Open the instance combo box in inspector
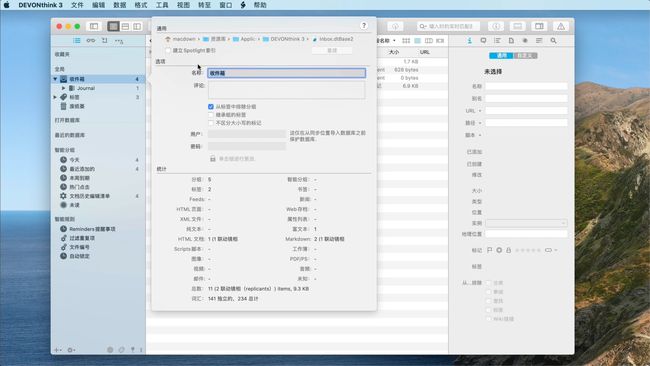 point(526,223)
